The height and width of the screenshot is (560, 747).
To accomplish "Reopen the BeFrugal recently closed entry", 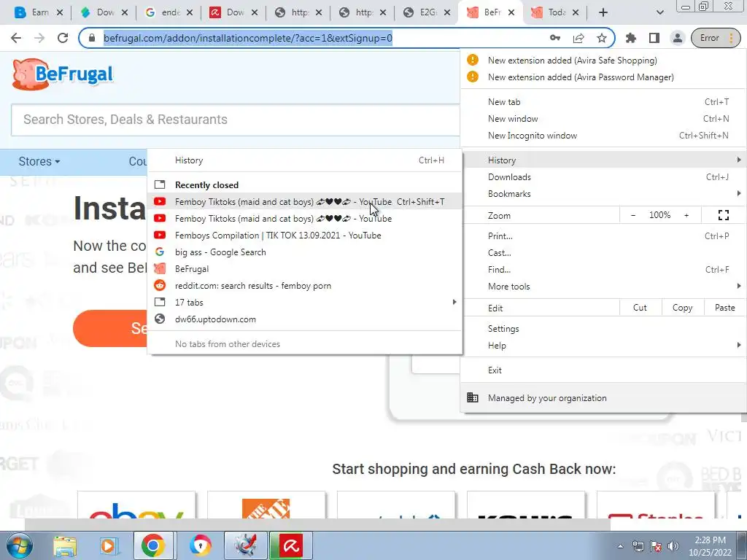I will point(305,268).
